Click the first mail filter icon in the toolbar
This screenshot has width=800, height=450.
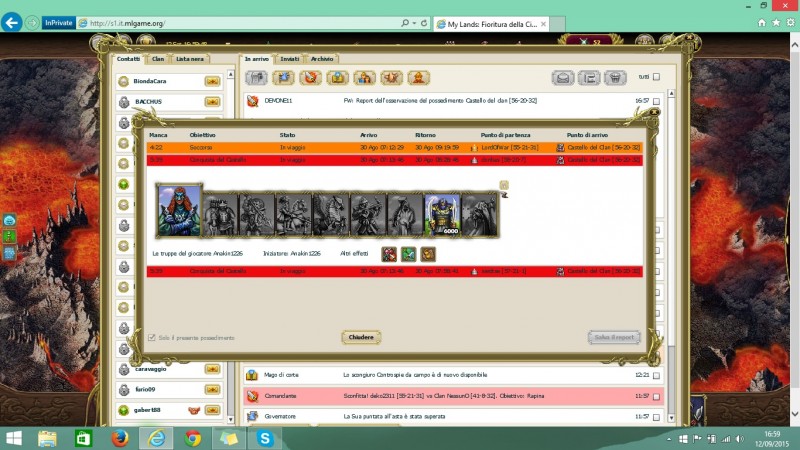[x=257, y=77]
